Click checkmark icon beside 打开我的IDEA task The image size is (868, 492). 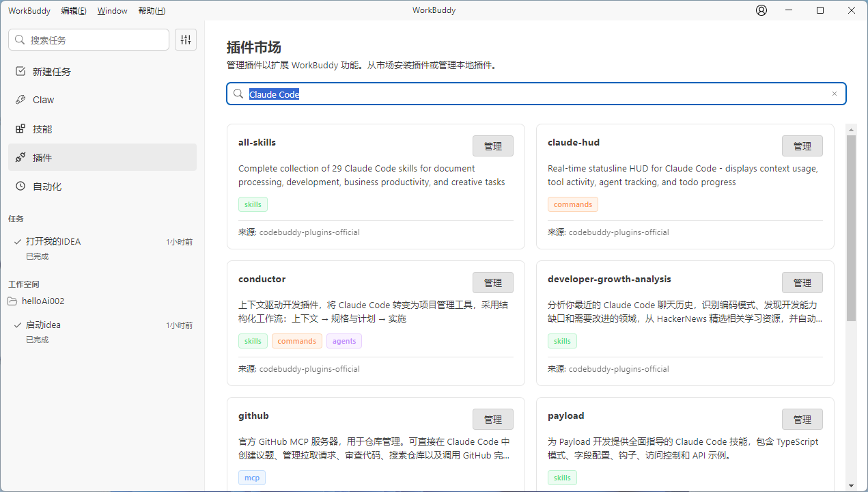18,241
